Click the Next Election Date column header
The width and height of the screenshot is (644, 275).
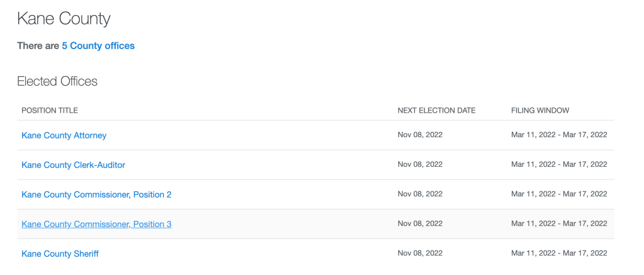point(436,111)
